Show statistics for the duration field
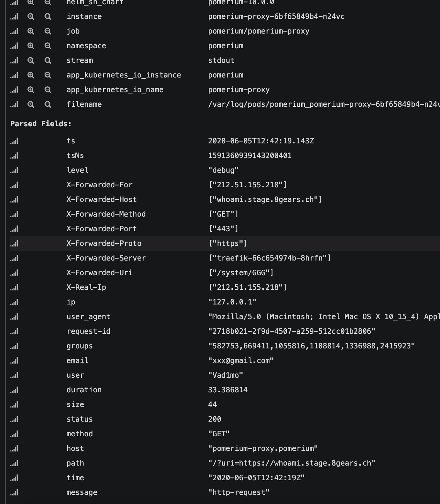Viewport: 440px width, 504px height. pos(14,390)
